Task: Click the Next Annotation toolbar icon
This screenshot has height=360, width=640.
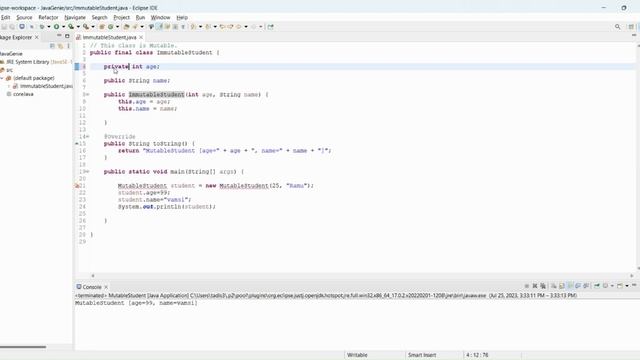Action: pos(193,27)
